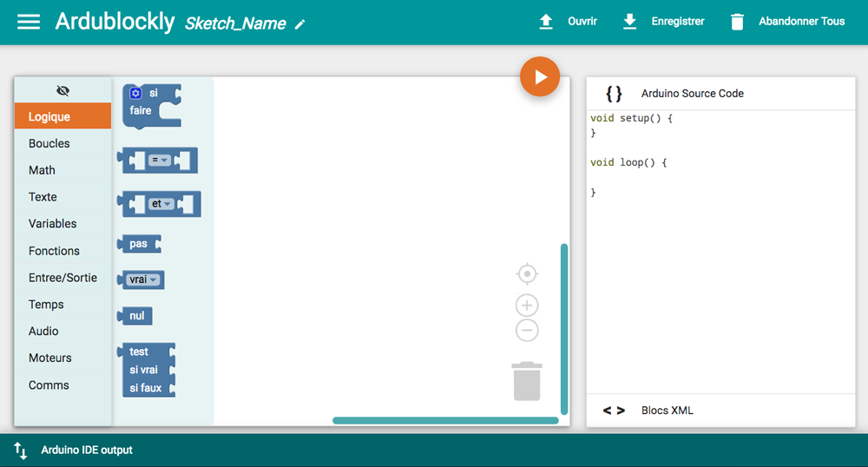
Task: Click the pencil icon to rename sketch
Action: pos(300,24)
